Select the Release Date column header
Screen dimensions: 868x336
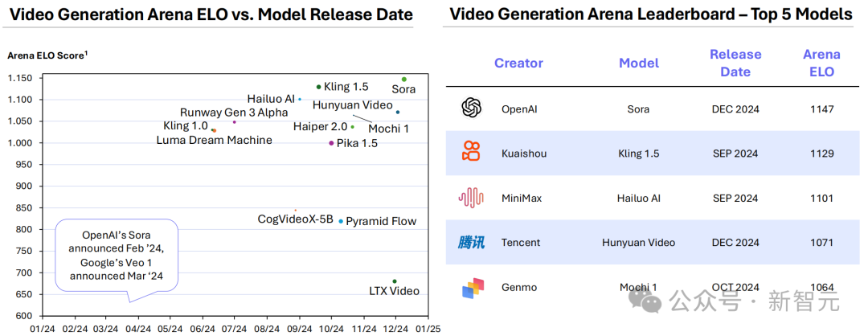735,64
